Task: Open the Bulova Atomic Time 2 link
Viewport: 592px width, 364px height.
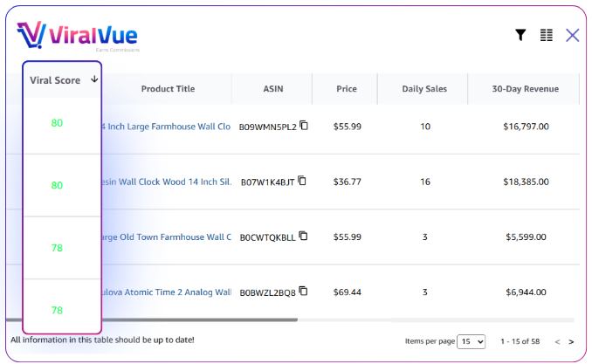Action: click(166, 292)
